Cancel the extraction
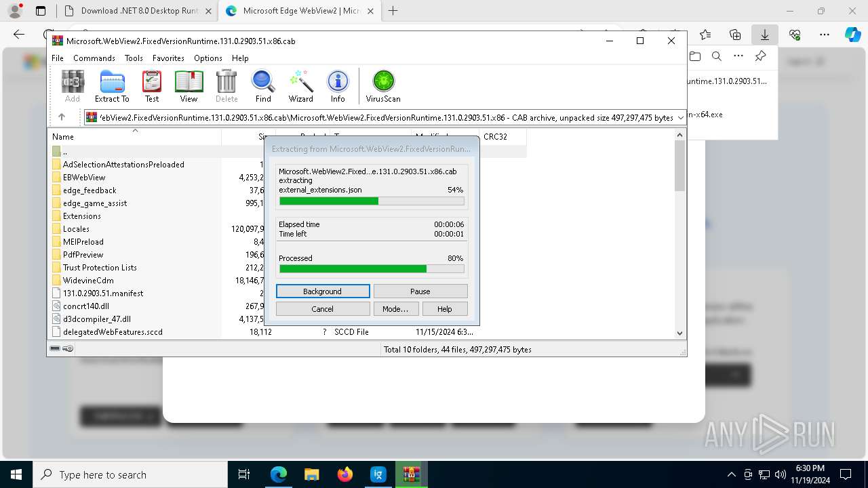Screen dimensions: 868x488 pos(323,309)
